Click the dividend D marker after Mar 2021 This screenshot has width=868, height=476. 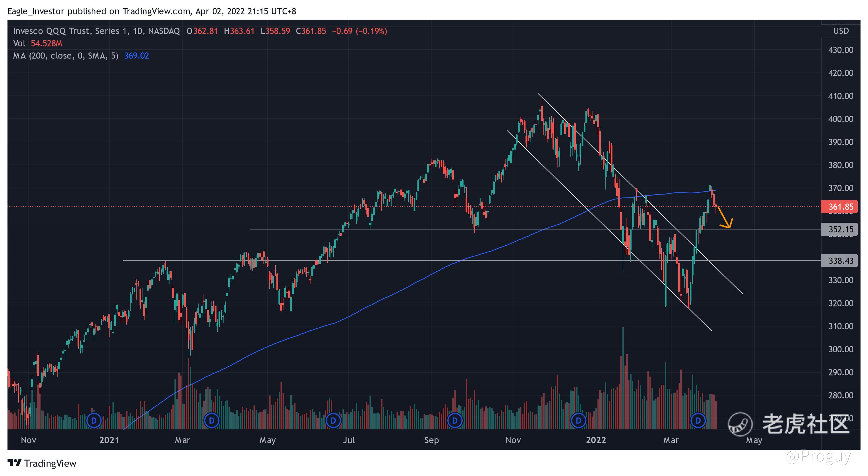point(211,420)
